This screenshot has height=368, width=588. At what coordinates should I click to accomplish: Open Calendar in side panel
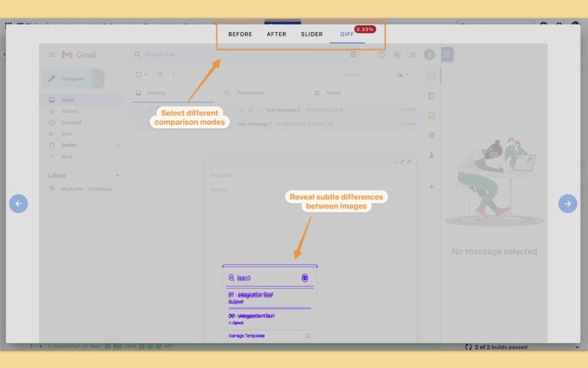click(431, 96)
